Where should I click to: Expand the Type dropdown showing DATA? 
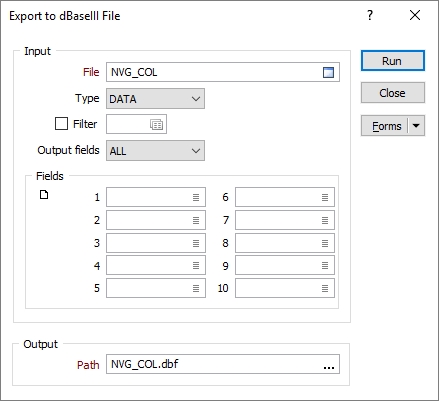[x=155, y=99]
